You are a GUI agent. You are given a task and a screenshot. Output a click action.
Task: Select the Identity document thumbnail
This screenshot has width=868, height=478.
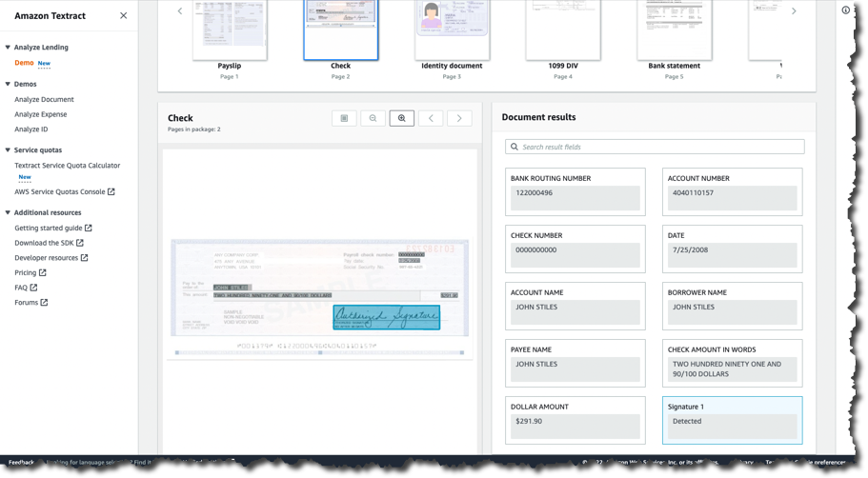pyautogui.click(x=452, y=30)
